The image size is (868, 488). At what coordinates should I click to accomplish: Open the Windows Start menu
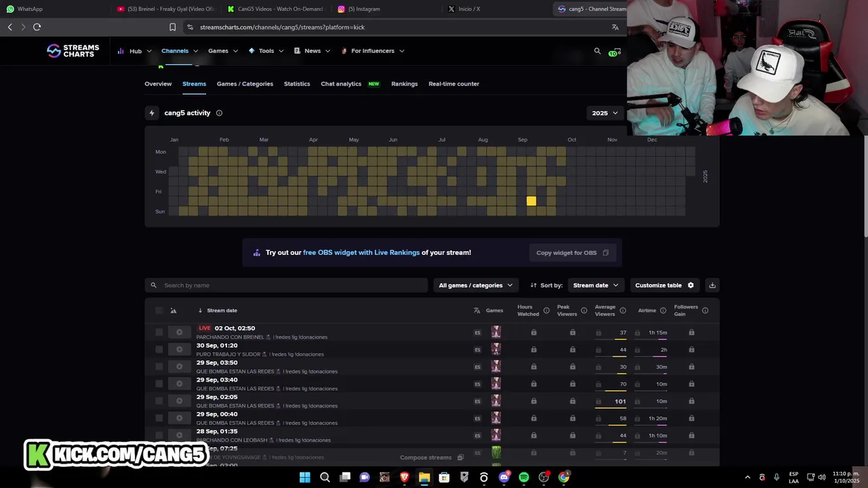point(304,477)
